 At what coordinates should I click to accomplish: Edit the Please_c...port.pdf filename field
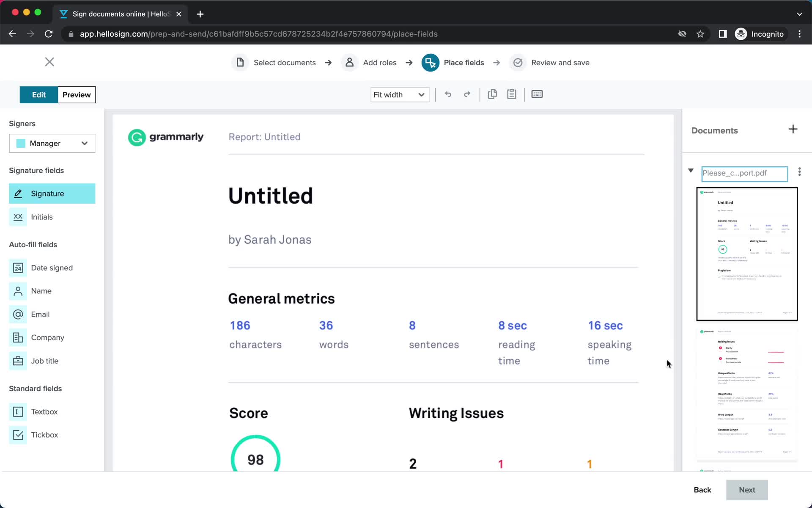pyautogui.click(x=744, y=174)
